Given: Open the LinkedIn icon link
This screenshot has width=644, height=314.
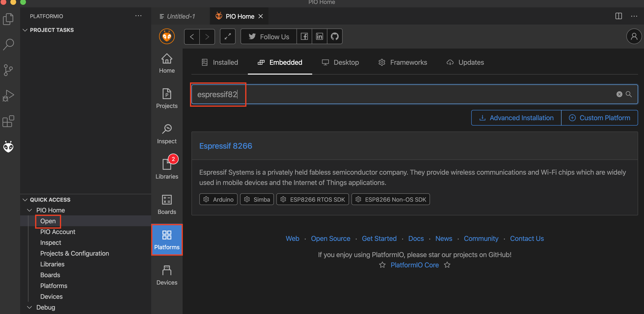Looking at the screenshot, I should (319, 37).
